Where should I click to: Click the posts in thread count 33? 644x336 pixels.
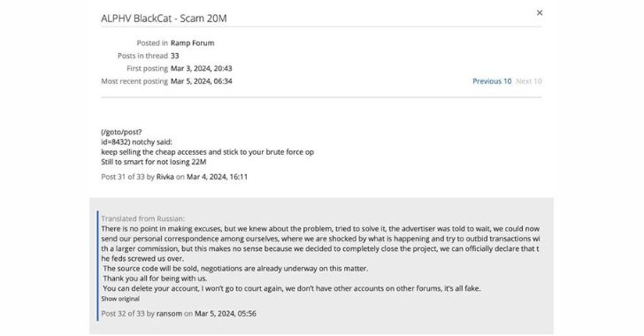click(x=174, y=56)
